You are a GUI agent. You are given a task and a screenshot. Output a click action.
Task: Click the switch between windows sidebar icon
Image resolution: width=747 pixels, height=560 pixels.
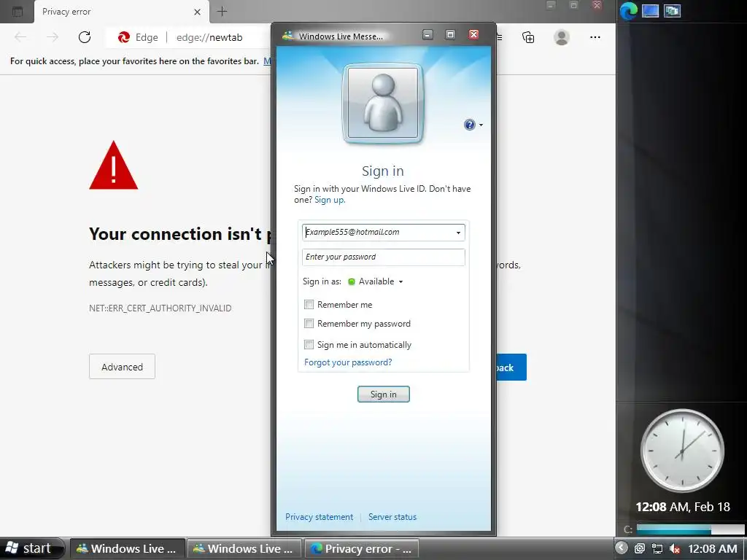pyautogui.click(x=672, y=10)
